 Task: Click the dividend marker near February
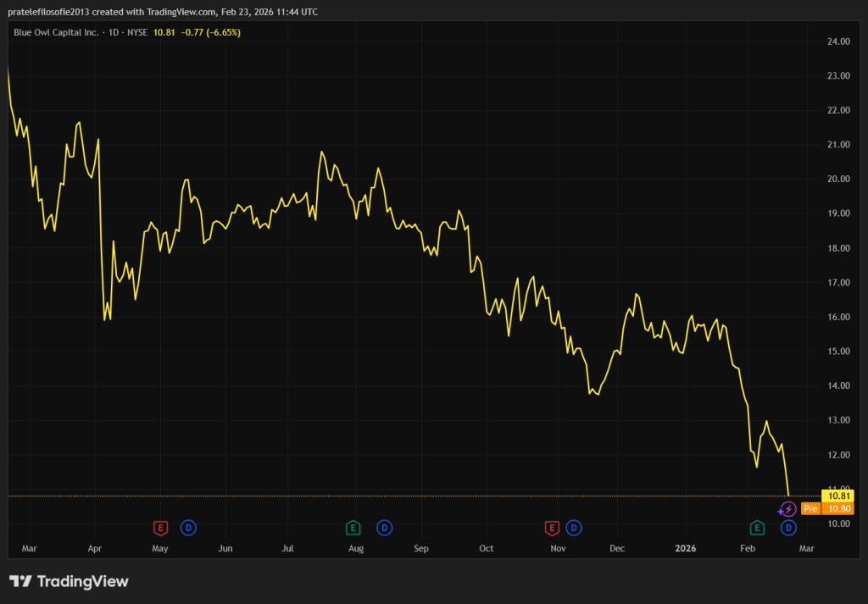click(788, 528)
